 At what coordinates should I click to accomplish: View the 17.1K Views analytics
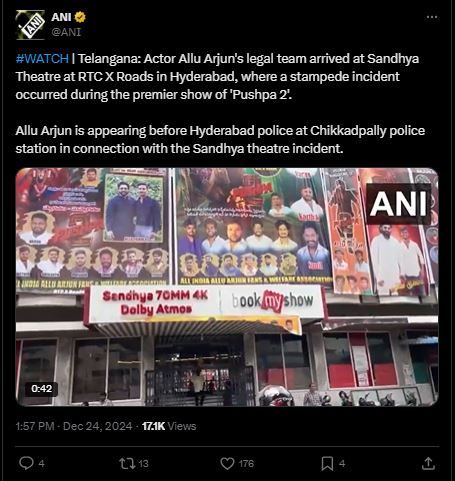pyautogui.click(x=169, y=426)
